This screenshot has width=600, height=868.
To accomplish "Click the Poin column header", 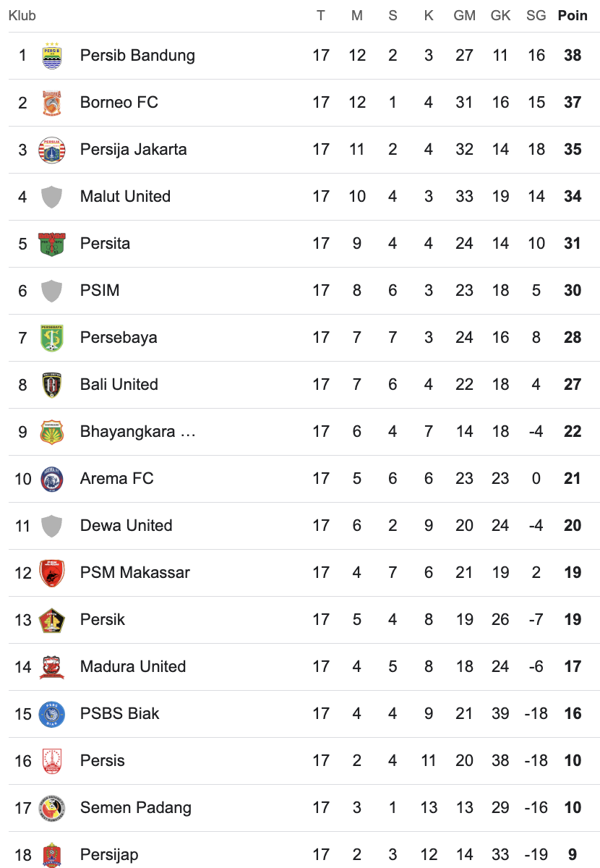I will tap(573, 15).
